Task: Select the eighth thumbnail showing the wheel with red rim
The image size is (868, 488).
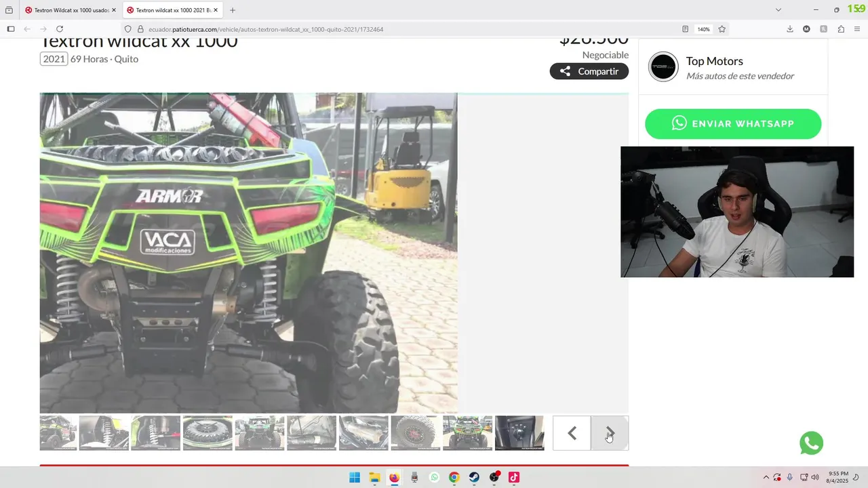Action: pos(416,433)
